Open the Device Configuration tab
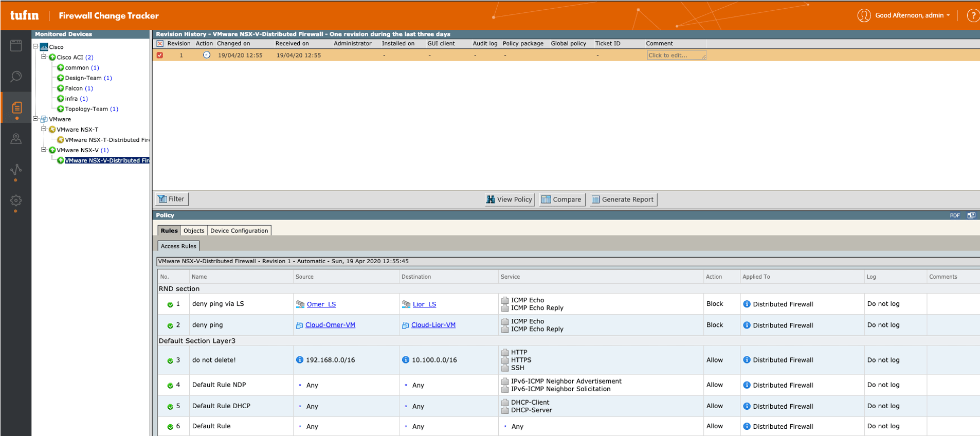The height and width of the screenshot is (436, 980). (x=239, y=231)
